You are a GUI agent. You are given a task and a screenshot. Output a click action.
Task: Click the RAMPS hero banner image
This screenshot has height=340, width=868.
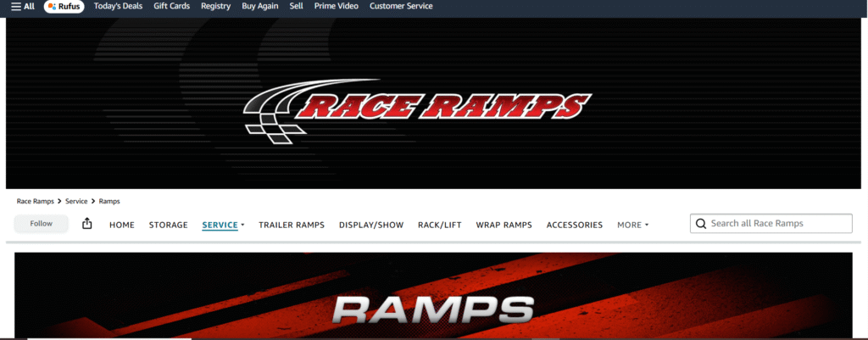coord(433,295)
